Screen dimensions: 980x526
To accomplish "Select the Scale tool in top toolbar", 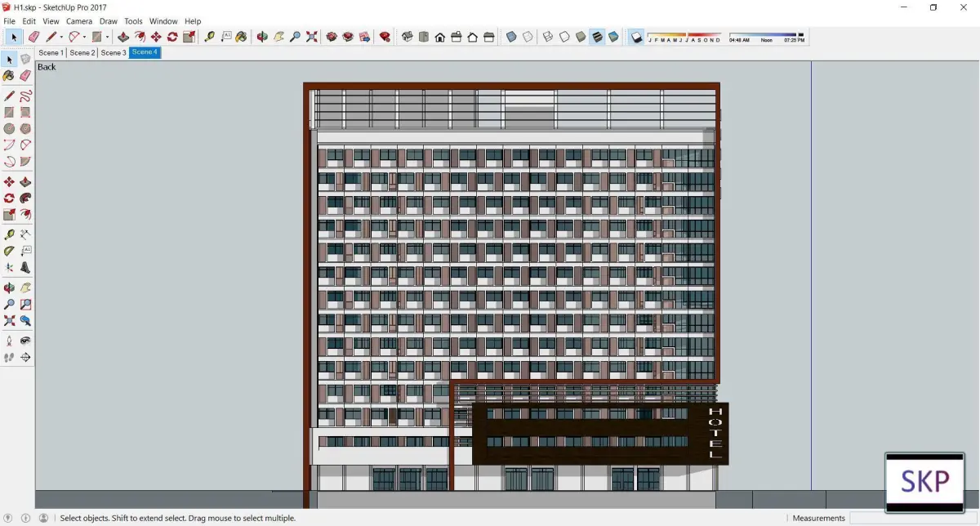I will click(x=189, y=37).
